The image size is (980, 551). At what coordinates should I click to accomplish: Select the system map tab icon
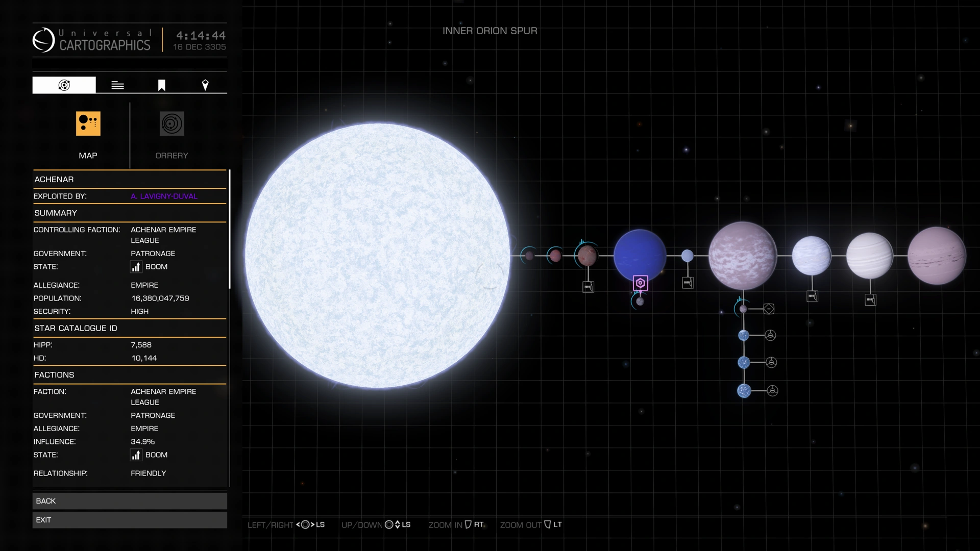[x=64, y=85]
